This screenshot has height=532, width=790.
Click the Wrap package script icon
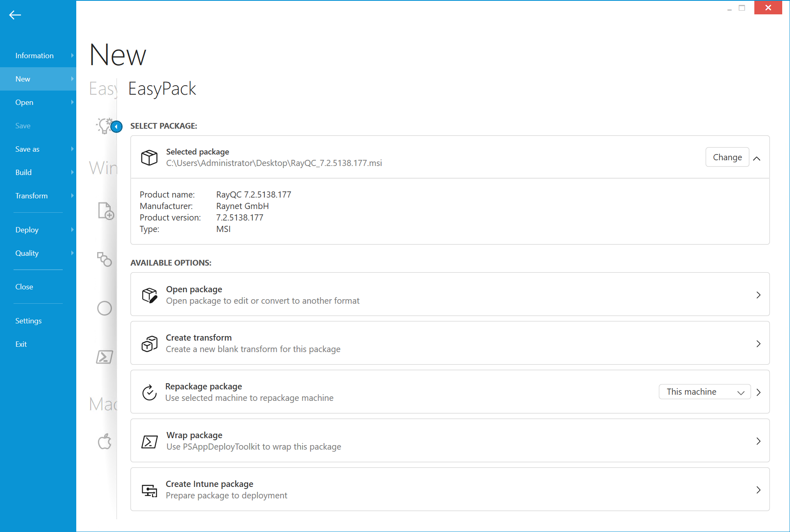pyautogui.click(x=149, y=441)
